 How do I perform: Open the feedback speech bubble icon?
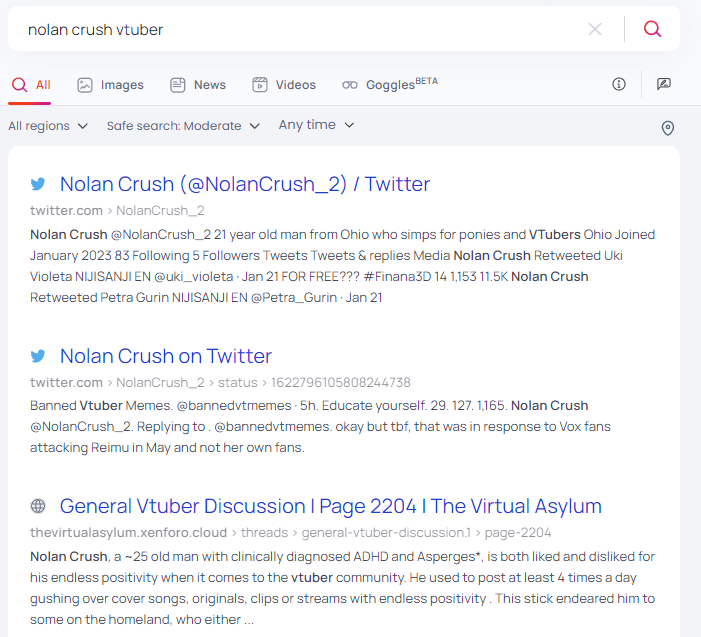tap(664, 84)
